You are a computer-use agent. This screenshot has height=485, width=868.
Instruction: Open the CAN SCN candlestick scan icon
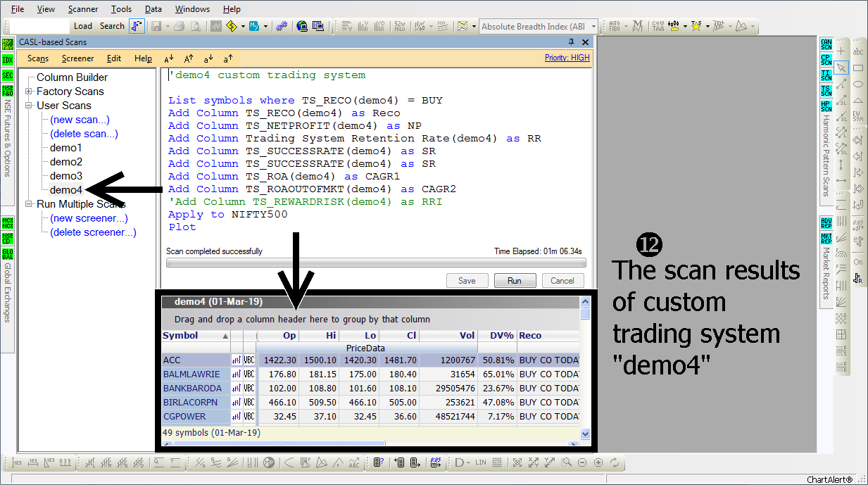point(826,44)
